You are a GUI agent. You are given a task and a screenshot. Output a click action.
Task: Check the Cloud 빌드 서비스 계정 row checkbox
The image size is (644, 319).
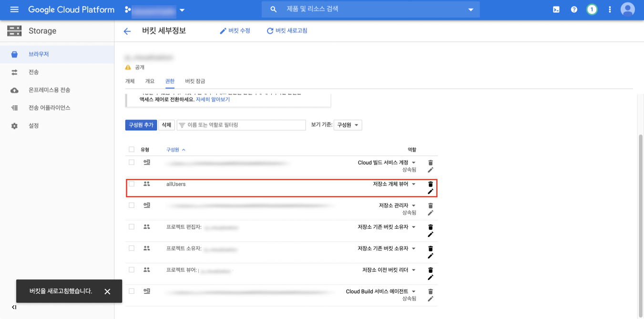coord(132,163)
